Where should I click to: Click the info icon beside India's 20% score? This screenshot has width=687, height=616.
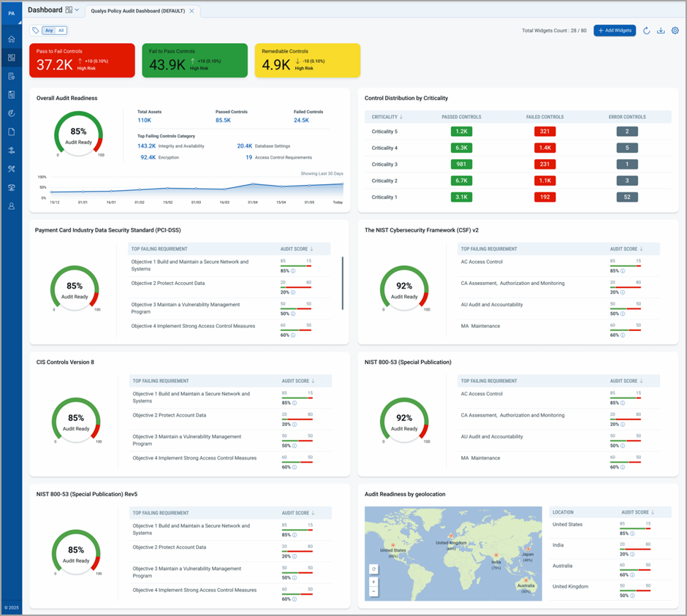pos(632,554)
